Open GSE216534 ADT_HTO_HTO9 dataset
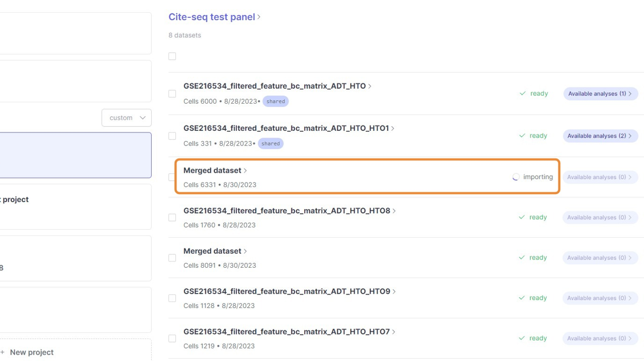 tap(286, 291)
